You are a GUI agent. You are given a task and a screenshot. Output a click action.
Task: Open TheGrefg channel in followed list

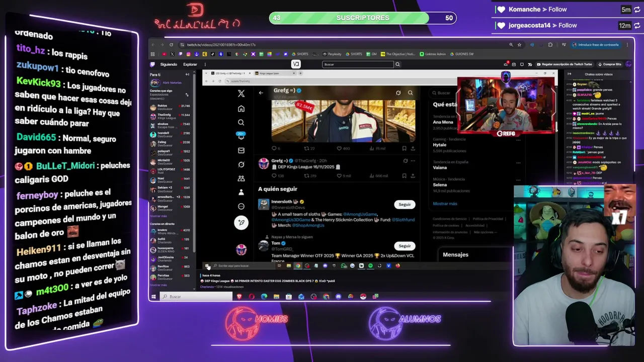tap(170, 116)
